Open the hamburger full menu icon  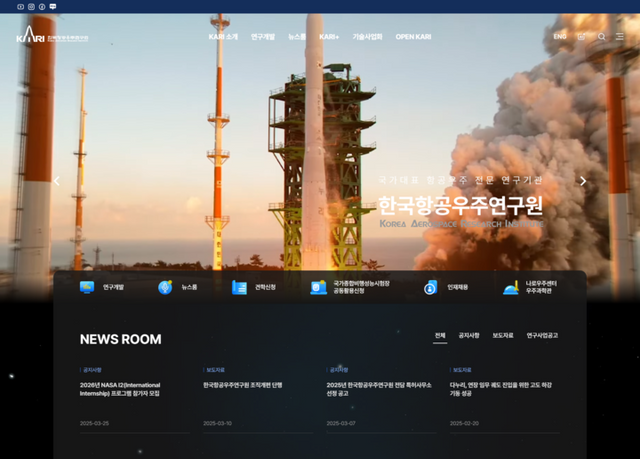tap(622, 37)
